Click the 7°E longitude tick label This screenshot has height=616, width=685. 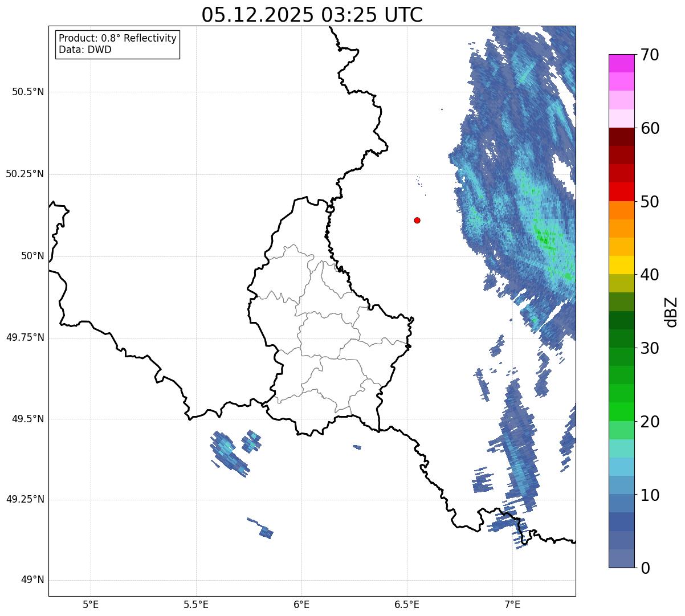512,604
